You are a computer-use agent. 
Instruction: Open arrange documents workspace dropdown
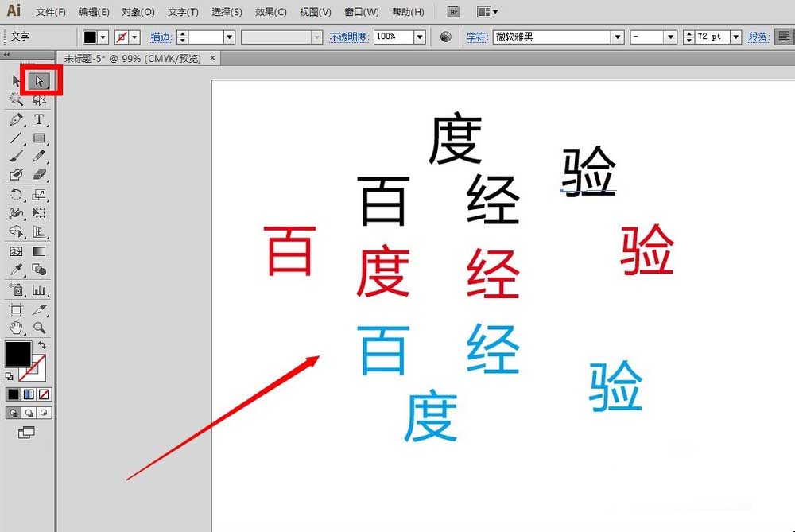(488, 12)
